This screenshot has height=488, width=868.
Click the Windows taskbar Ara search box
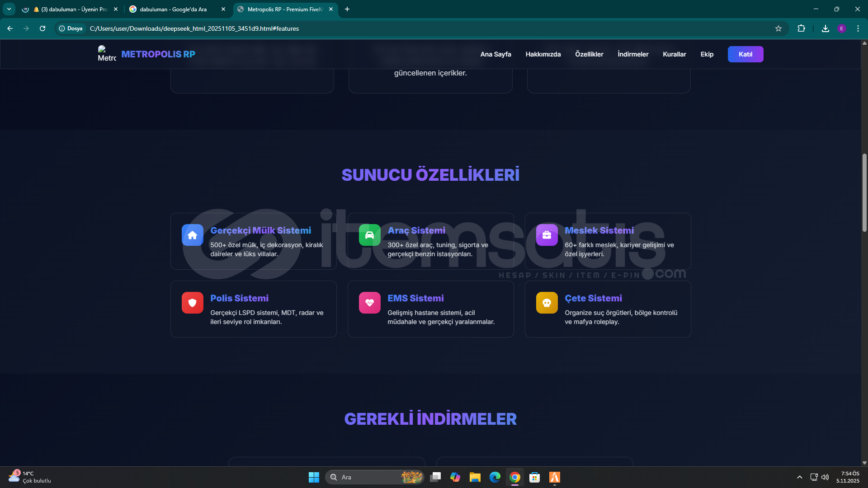[x=366, y=477]
